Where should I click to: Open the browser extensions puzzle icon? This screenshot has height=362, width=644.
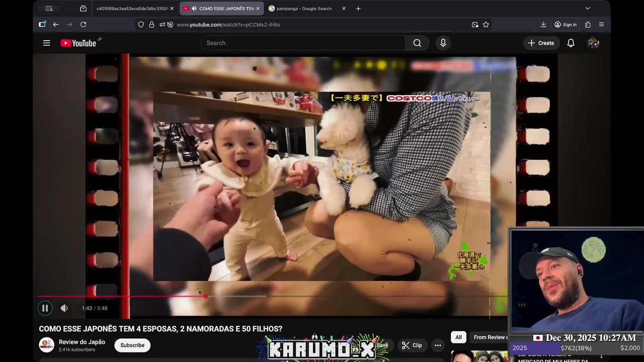point(588,25)
